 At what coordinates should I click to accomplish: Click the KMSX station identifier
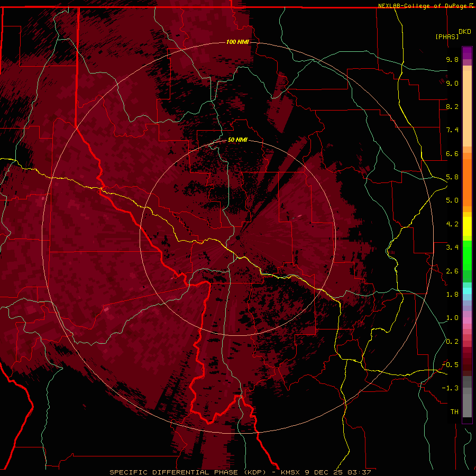coord(290,472)
